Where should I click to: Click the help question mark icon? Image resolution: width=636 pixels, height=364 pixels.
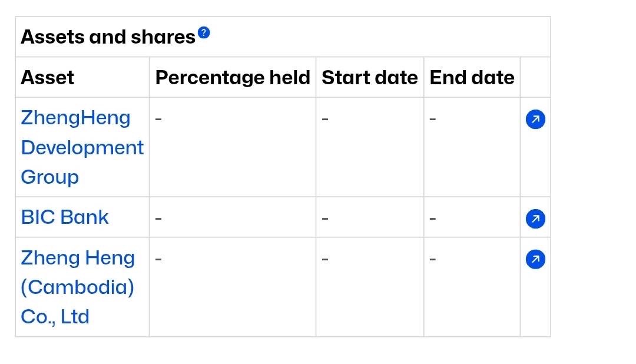pos(204,32)
